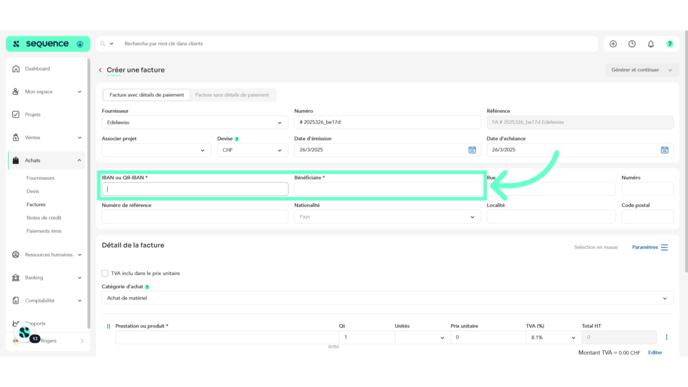Click Sélection en masse
Viewport: 688px width, 387px height.
[x=596, y=247]
